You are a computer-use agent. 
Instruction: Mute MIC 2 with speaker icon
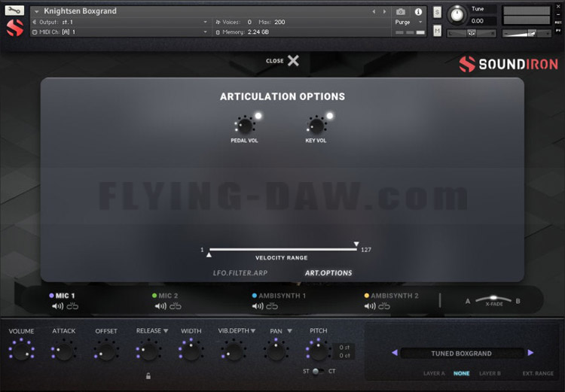pyautogui.click(x=160, y=306)
